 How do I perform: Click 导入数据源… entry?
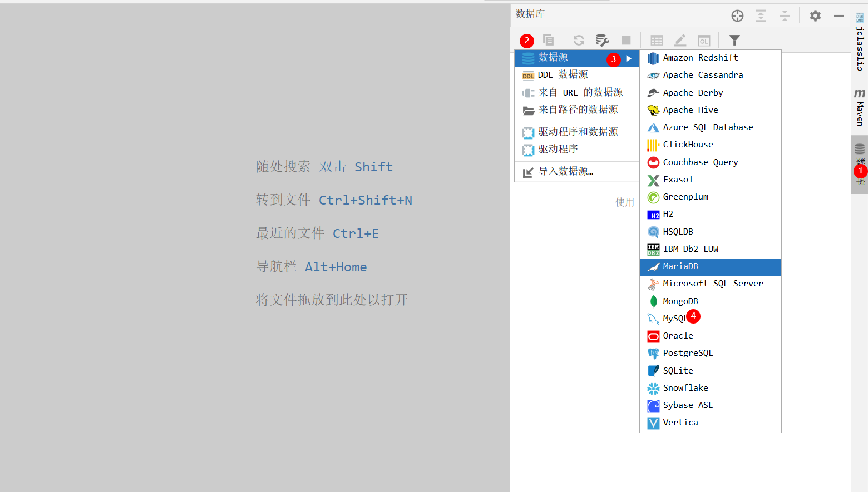click(577, 171)
